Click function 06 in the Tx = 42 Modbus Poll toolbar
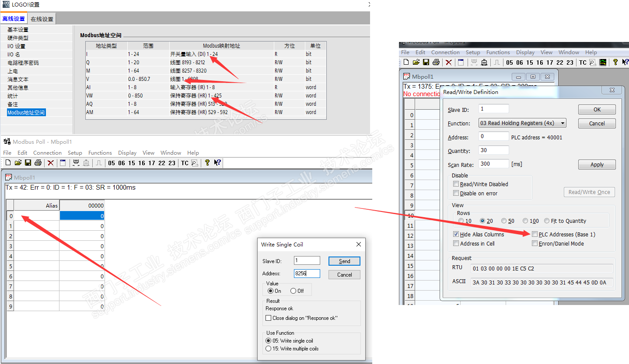Image resolution: width=629 pixels, height=364 pixels. pos(122,163)
